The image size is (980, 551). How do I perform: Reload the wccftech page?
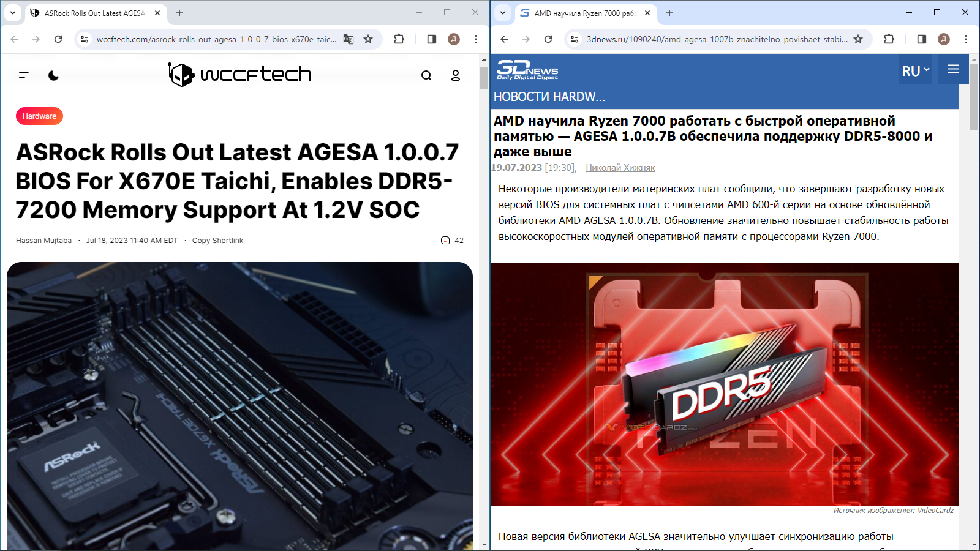point(58,39)
